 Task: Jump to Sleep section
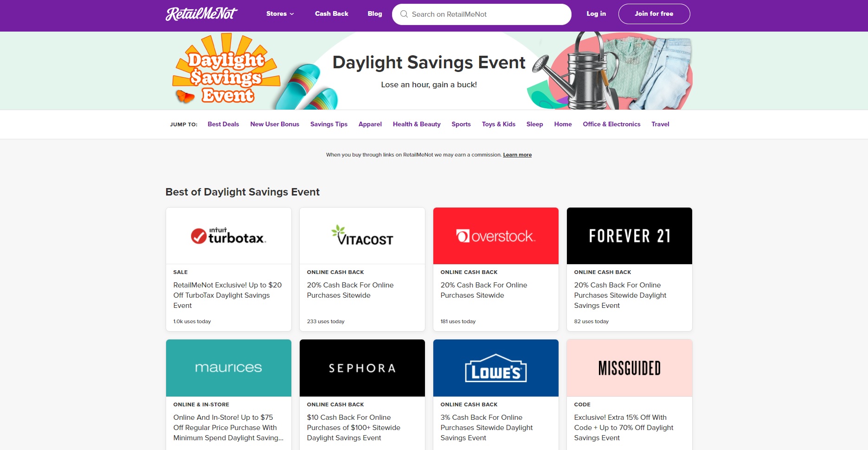click(x=534, y=124)
